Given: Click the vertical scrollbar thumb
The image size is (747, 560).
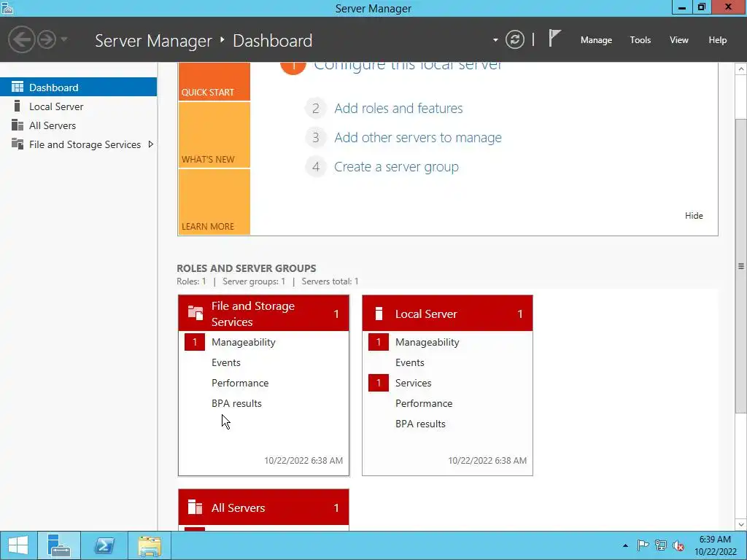Looking at the screenshot, I should [741, 265].
